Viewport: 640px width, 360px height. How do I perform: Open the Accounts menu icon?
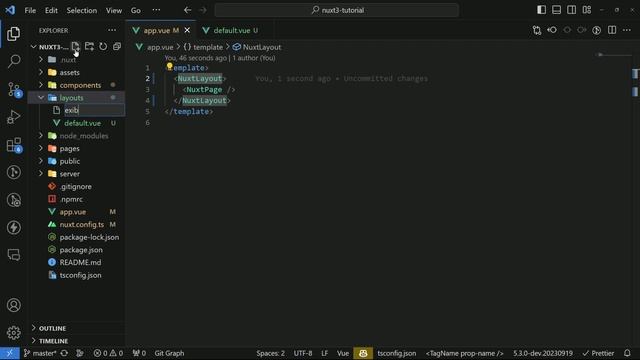coord(13,305)
